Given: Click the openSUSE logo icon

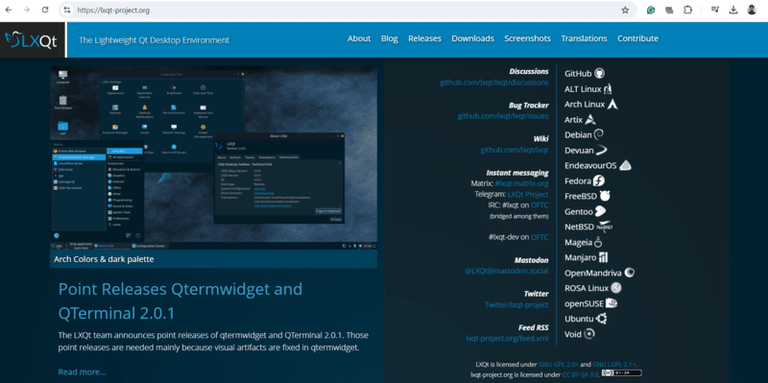Looking at the screenshot, I should 611,304.
